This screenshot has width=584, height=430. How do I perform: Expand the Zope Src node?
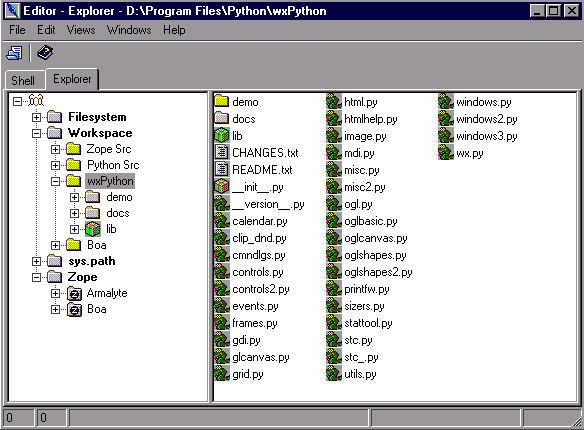click(55, 149)
